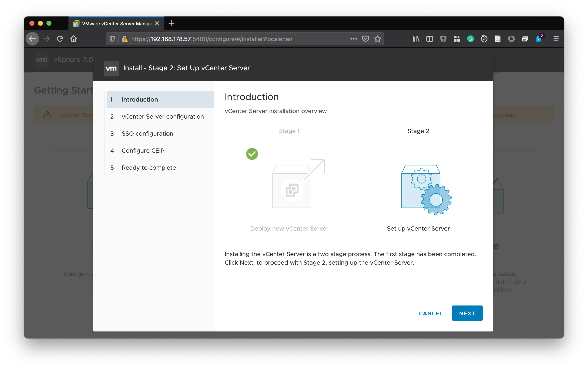The height and width of the screenshot is (370, 588).
Task: Open a new browser tab
Action: 171,23
